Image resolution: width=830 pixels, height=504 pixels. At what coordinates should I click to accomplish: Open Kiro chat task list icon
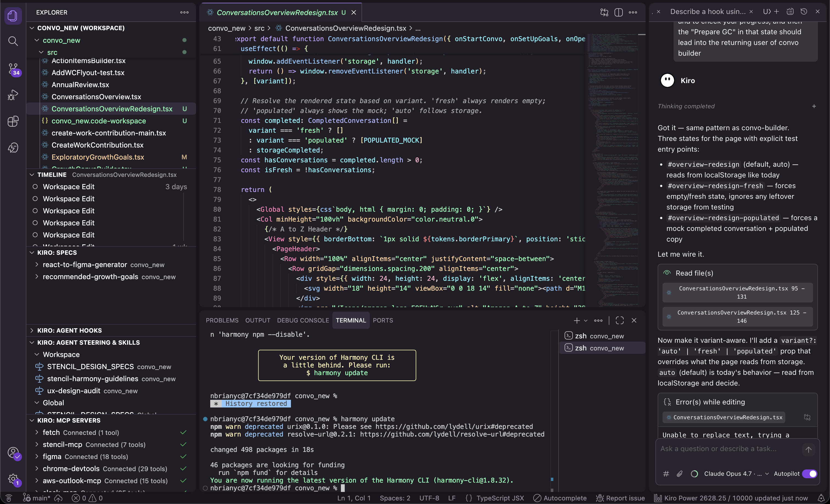coord(790,12)
